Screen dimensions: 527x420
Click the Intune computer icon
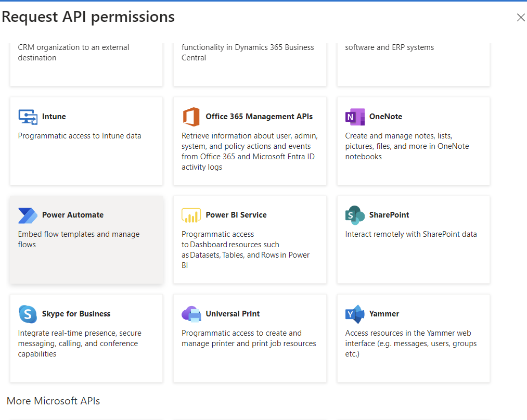[x=28, y=117]
